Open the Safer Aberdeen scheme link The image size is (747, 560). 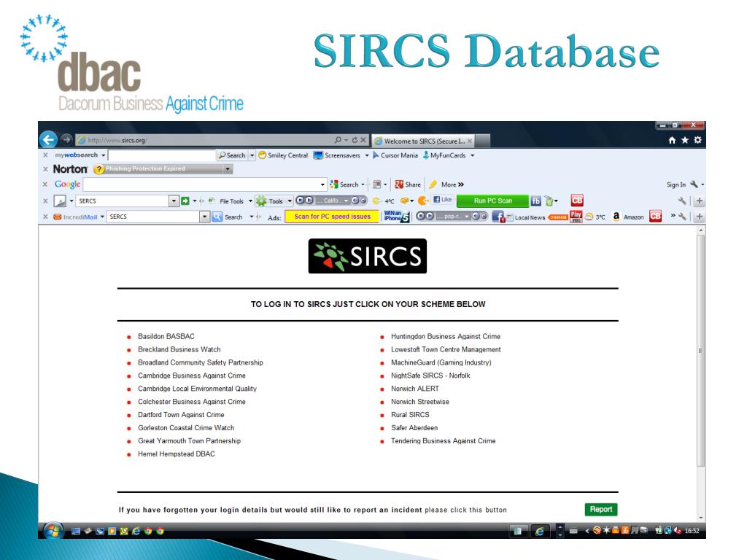414,427
